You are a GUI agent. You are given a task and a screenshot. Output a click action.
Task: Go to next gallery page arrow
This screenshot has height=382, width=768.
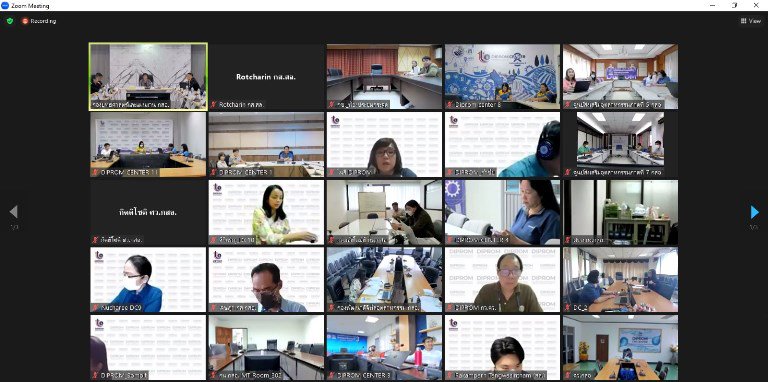pyautogui.click(x=755, y=212)
